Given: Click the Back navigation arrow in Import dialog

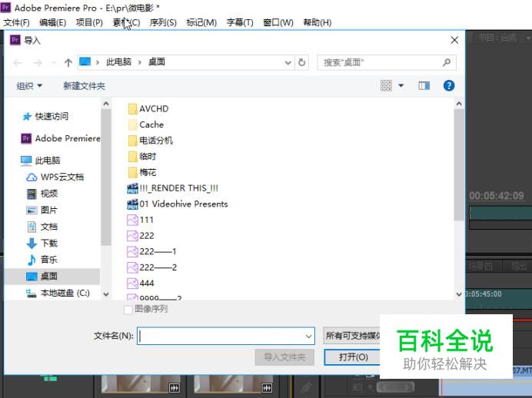Looking at the screenshot, I should click(x=18, y=63).
